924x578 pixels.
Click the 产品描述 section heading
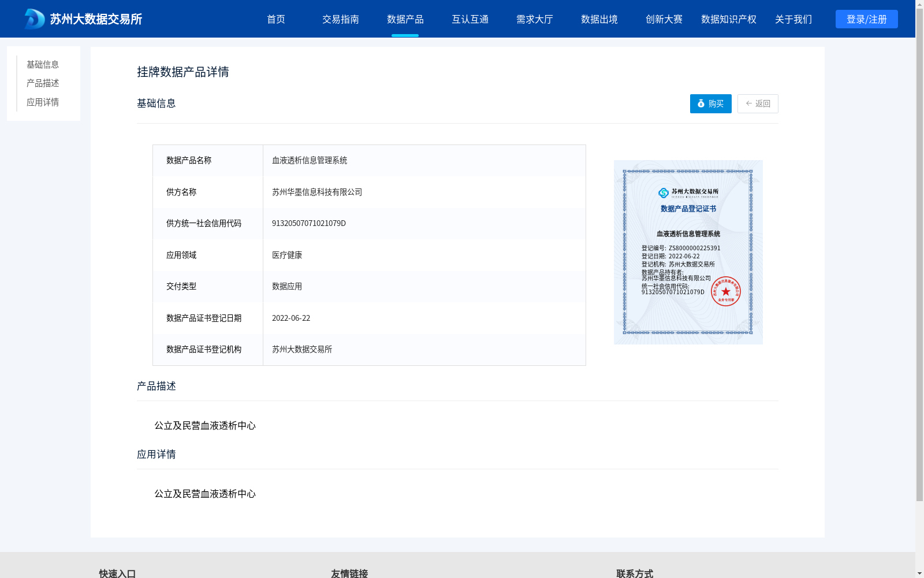[157, 386]
